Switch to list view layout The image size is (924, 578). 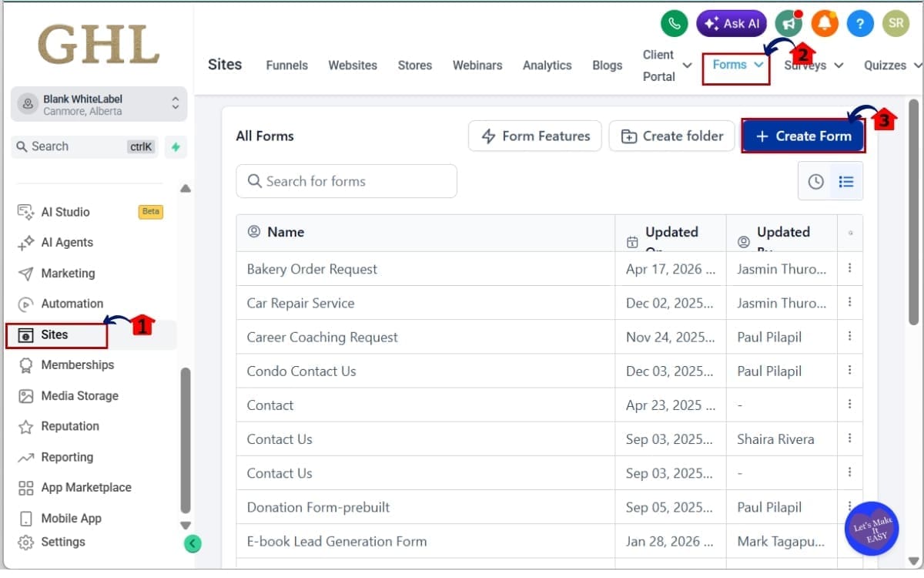[x=846, y=182]
